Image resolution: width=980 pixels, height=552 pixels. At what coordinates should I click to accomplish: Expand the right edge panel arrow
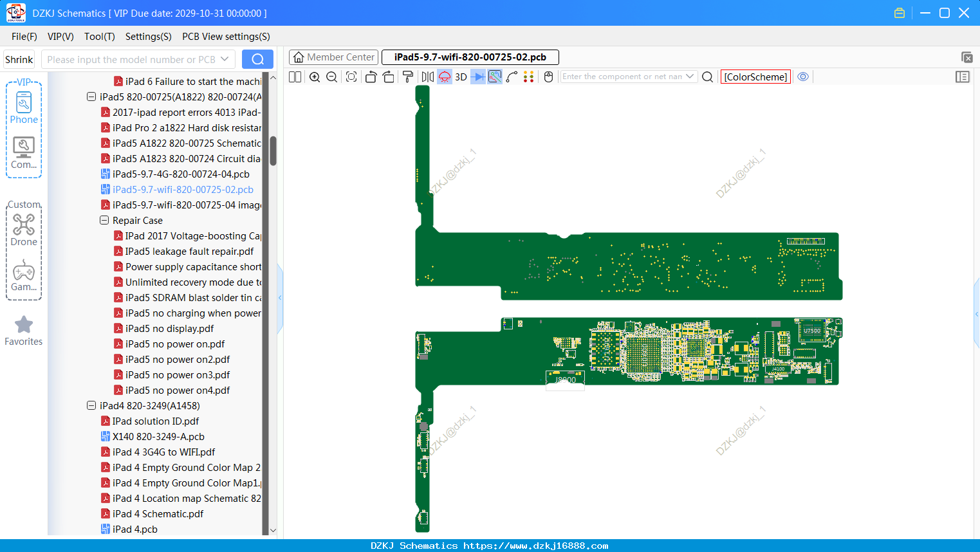pos(977,314)
